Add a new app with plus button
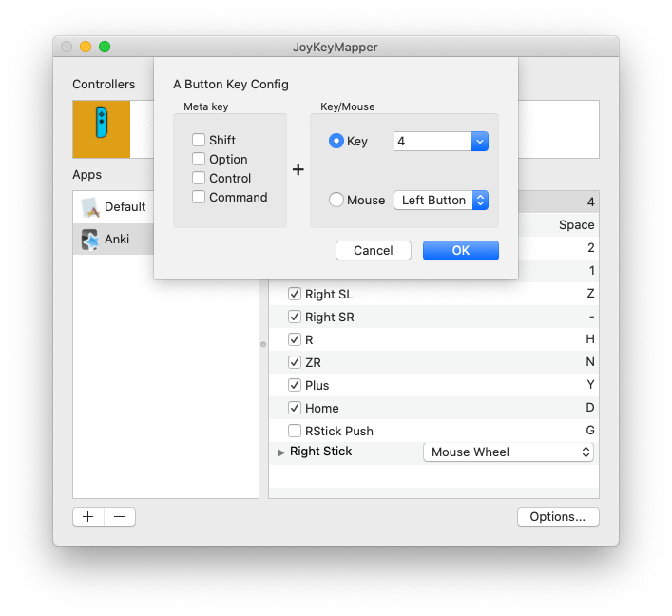The image size is (672, 616). [88, 516]
